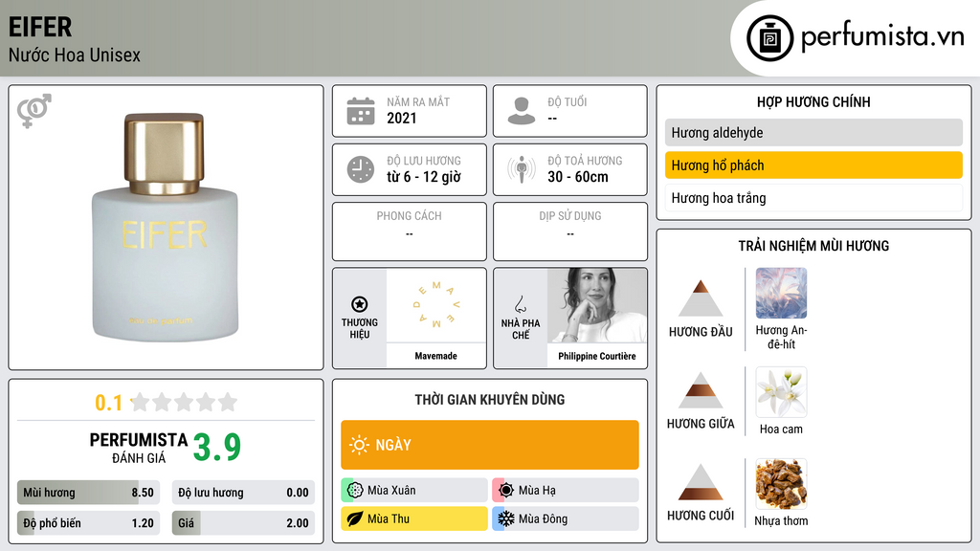Click the clock icon for Độ lưu hương

(x=361, y=169)
